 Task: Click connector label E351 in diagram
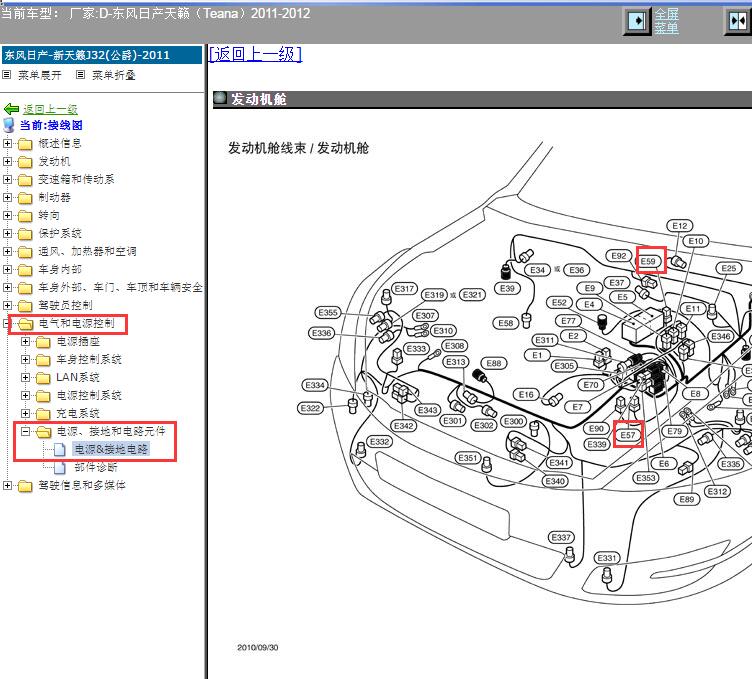tap(468, 458)
